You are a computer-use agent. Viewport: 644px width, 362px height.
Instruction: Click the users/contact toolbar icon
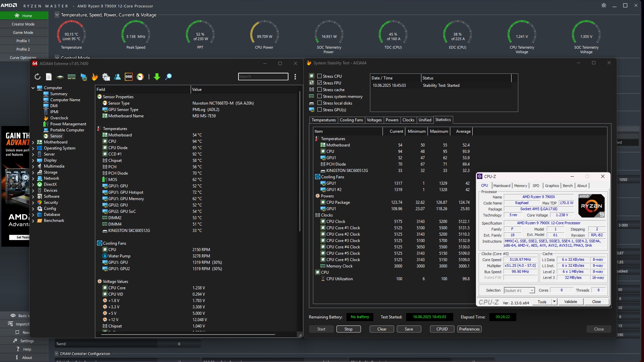117,77
